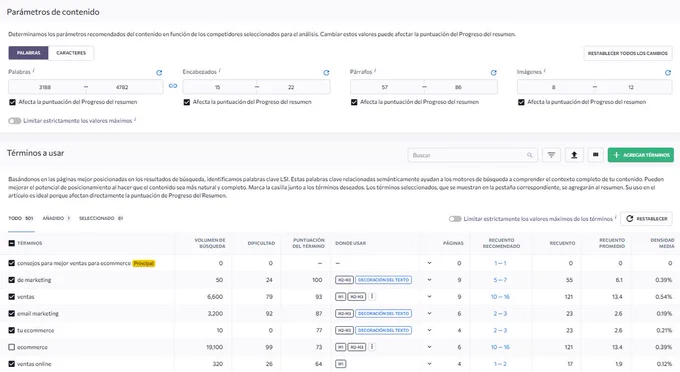The width and height of the screenshot is (680, 372).
Task: Click the green Agregar términos button
Action: point(641,155)
